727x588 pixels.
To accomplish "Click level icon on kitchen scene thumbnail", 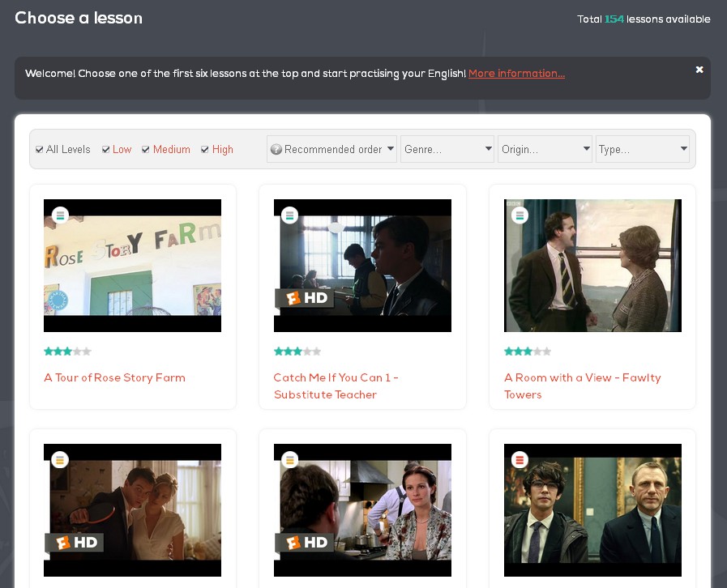I will tap(290, 460).
